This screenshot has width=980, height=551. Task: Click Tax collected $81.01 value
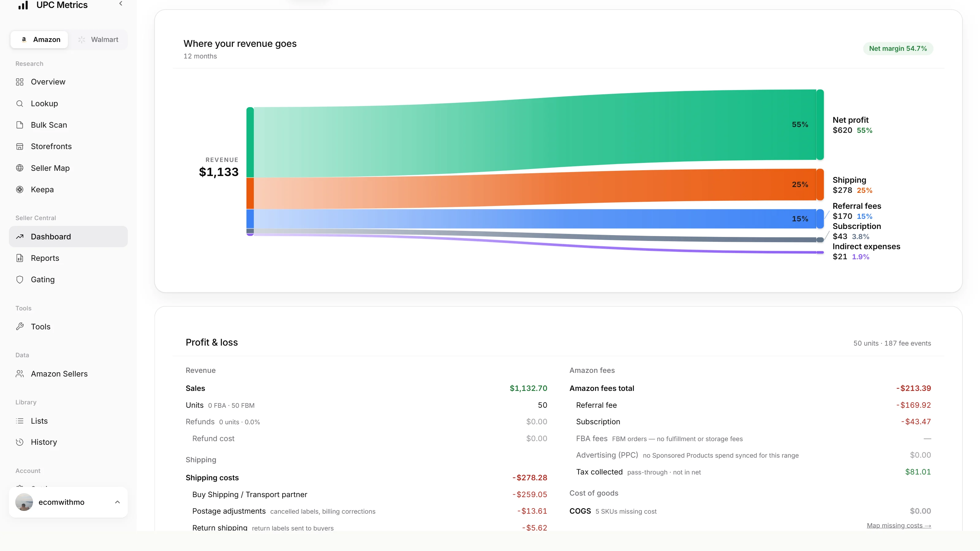coord(918,471)
